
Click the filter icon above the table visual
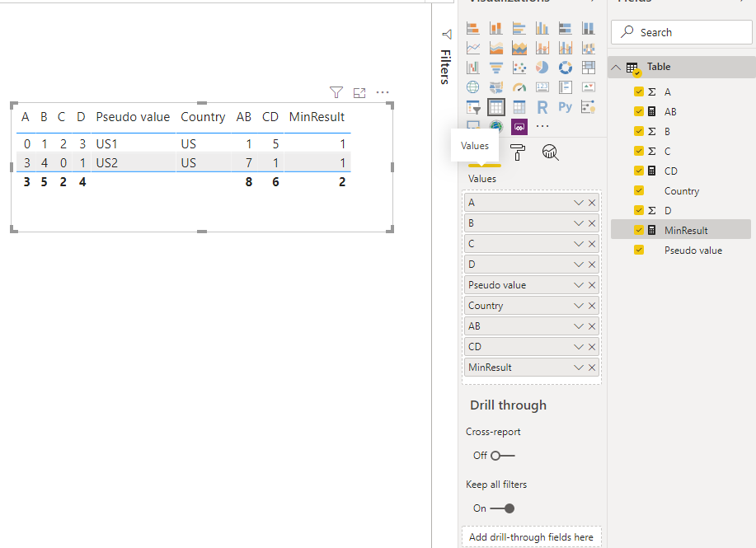coord(336,92)
